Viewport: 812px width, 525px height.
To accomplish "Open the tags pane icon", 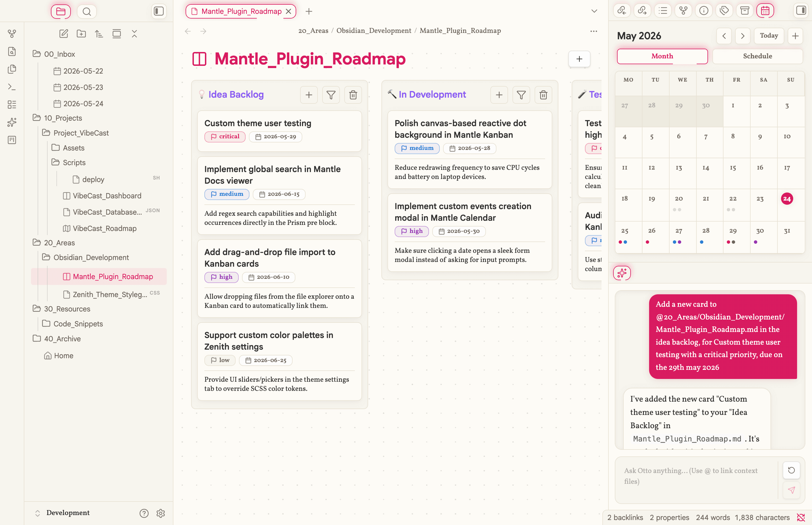I will click(724, 11).
